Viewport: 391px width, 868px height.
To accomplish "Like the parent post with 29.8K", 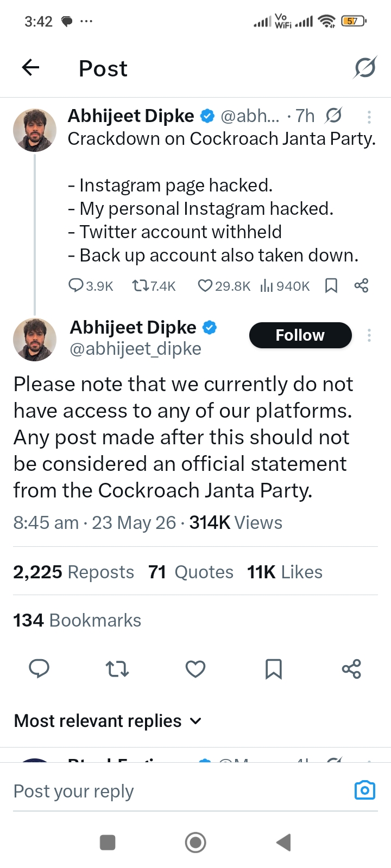I will point(224,285).
